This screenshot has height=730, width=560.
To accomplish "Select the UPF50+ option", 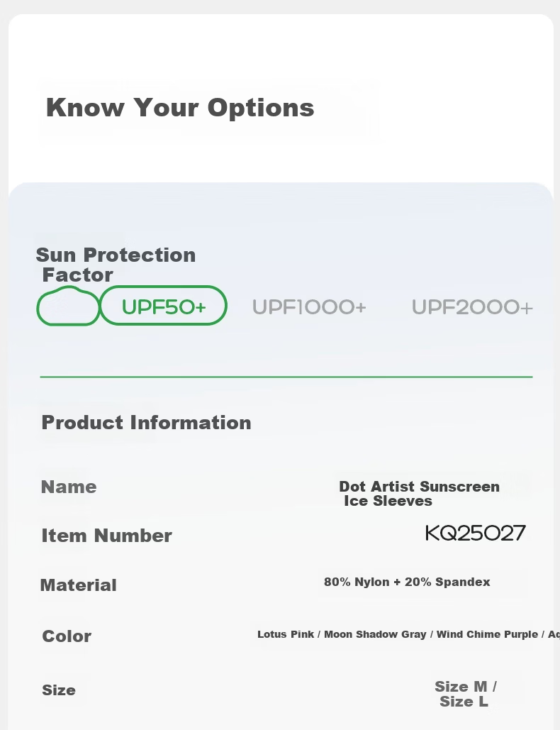I will tap(164, 306).
